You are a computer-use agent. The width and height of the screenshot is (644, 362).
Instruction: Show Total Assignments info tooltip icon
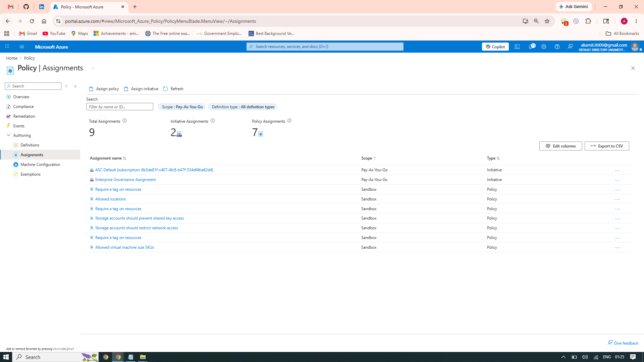[125, 121]
